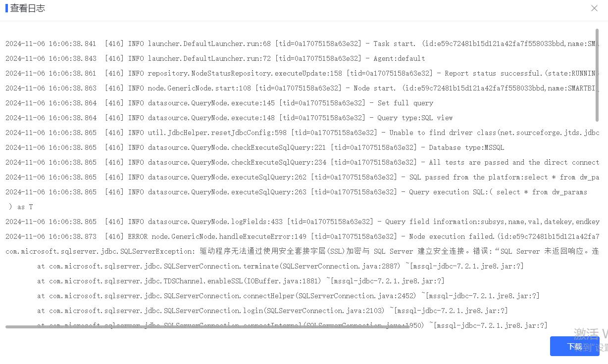Image resolution: width=608 pixels, height=364 pixels.
Task: Click the SQLServerException SSL error message line
Action: [303, 251]
